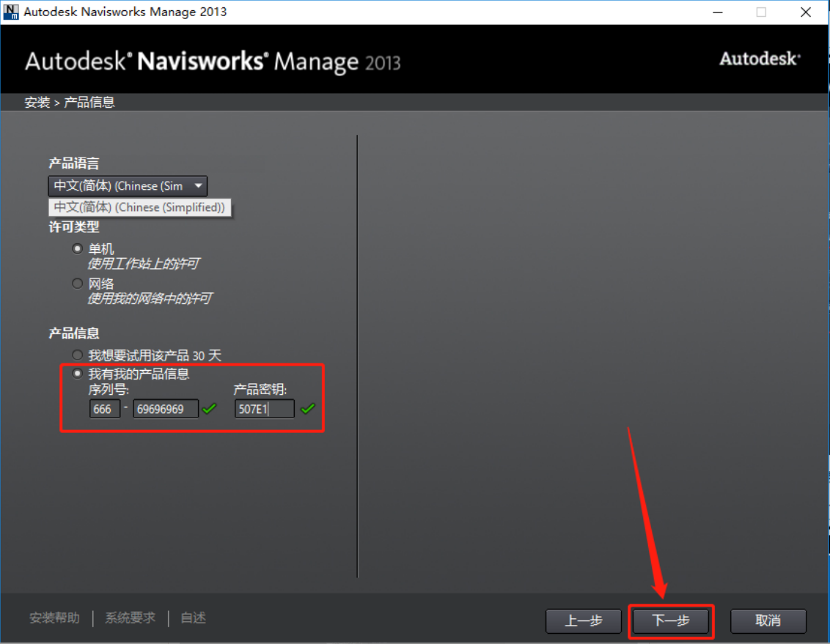Click the serial number field containing 69696969
Image resolution: width=830 pixels, height=644 pixels.
click(165, 409)
